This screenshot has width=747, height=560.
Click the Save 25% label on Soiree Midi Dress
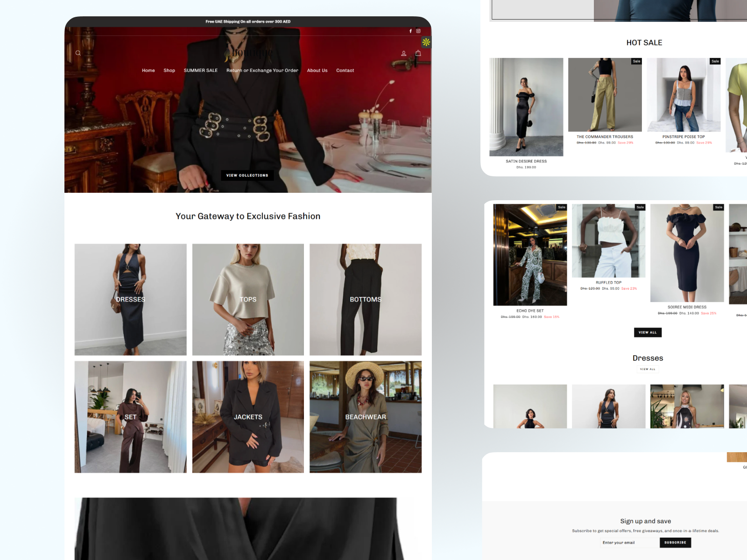708,314
